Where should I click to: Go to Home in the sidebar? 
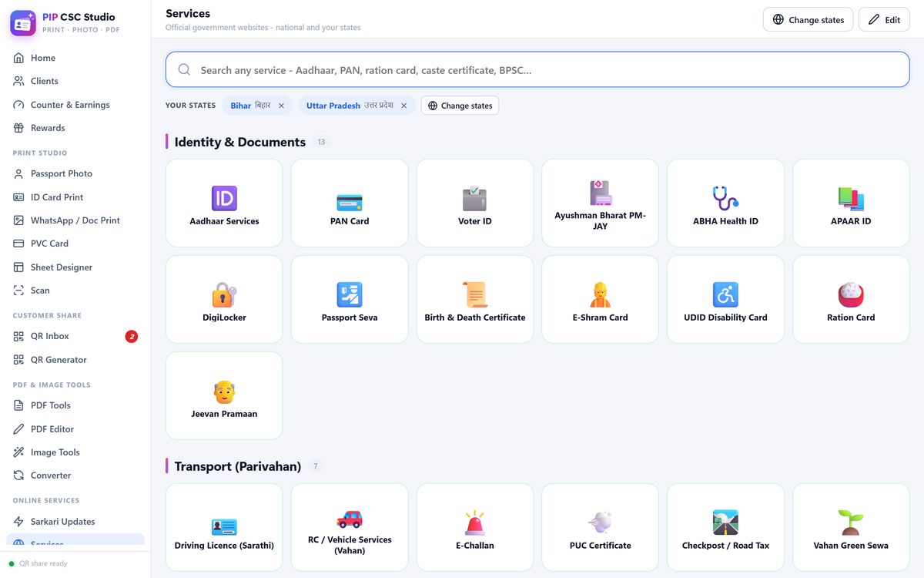tap(75, 58)
